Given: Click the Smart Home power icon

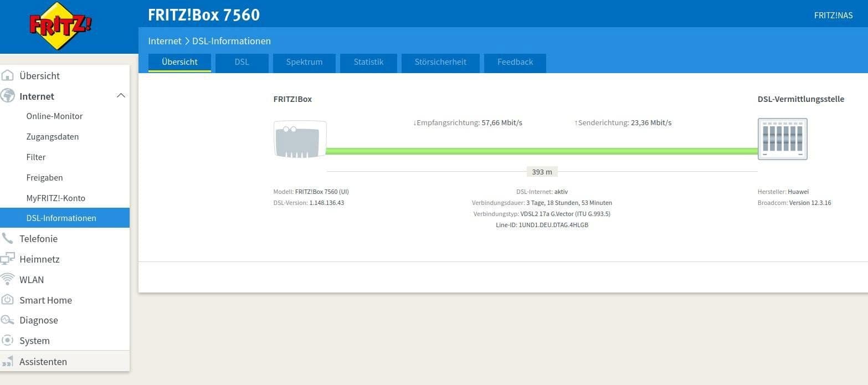Looking at the screenshot, I should click(8, 300).
